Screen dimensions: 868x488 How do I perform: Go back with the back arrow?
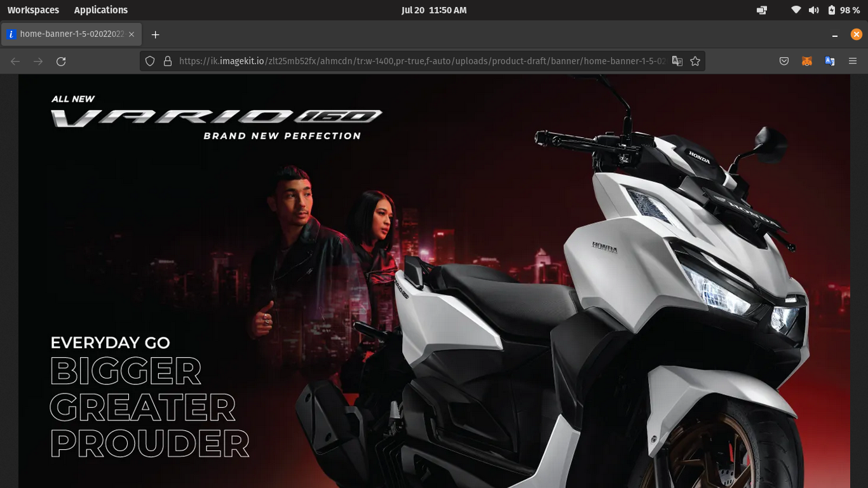click(15, 62)
